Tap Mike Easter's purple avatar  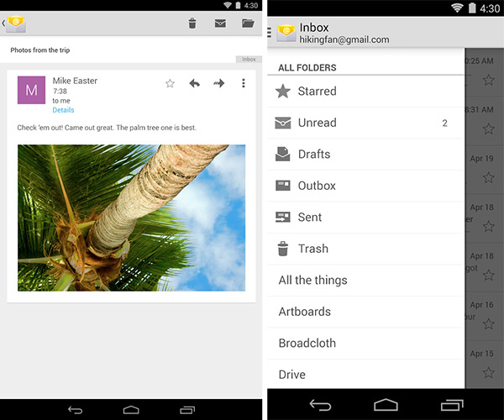pyautogui.click(x=32, y=90)
